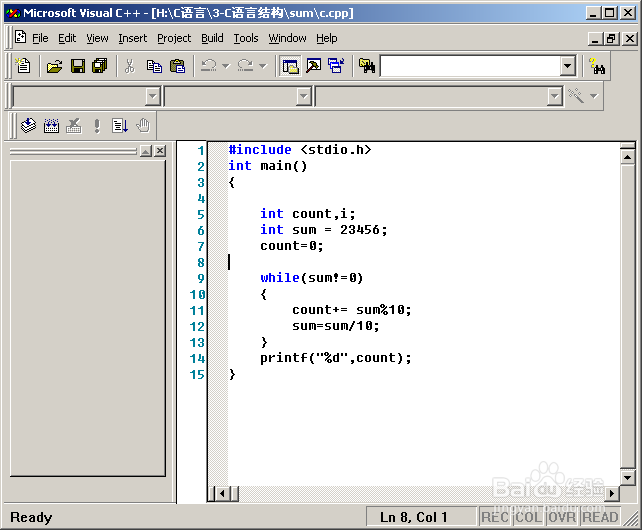Click the Insert/Remove Breakpoint hand icon
Screen dimensions: 642x530
[143, 126]
